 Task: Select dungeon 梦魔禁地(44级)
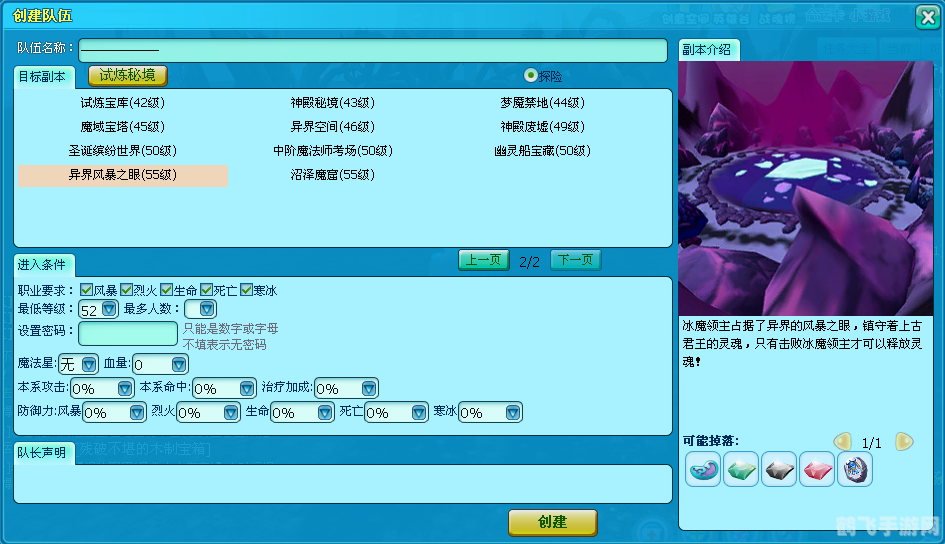click(x=542, y=102)
